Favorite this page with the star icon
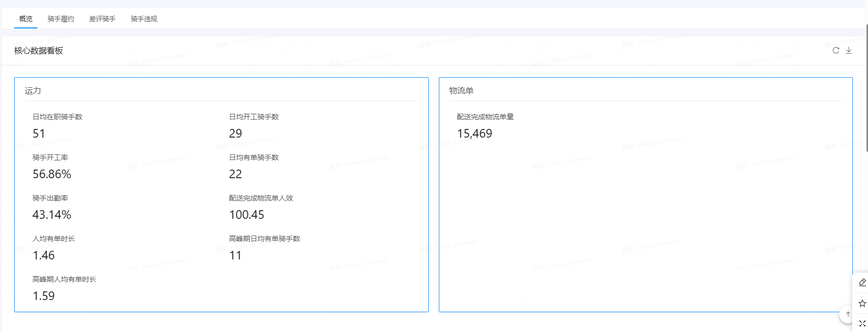The image size is (868, 331). [862, 303]
